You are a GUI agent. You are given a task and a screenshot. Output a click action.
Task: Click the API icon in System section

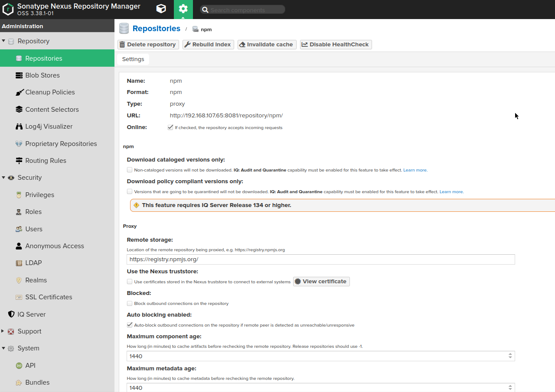[19, 366]
